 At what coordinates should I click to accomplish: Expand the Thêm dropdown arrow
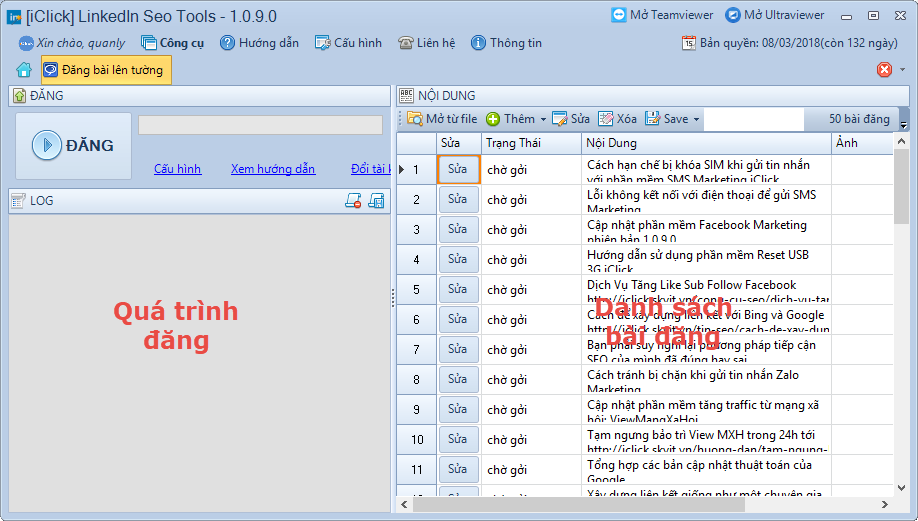click(x=543, y=119)
